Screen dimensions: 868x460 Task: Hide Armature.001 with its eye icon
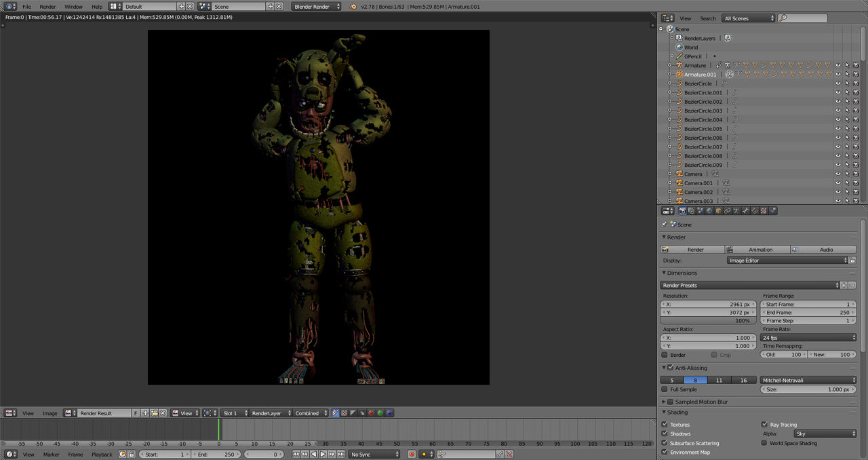click(x=838, y=75)
